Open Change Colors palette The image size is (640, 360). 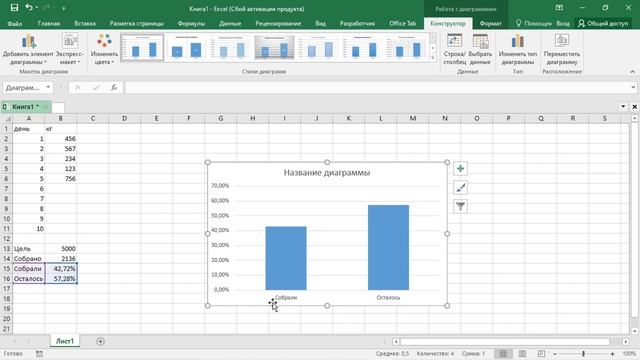[104, 49]
